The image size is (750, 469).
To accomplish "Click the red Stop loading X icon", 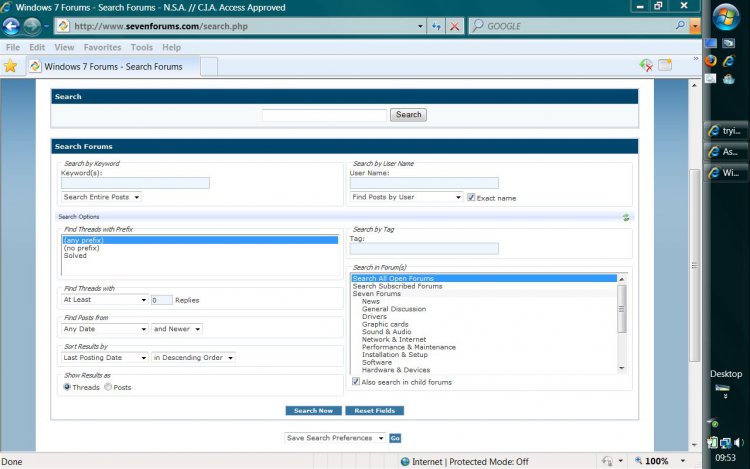I will coord(455,26).
